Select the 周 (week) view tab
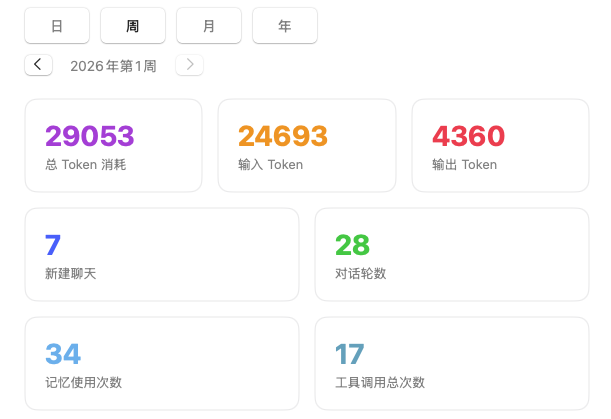This screenshot has width=611, height=419. coord(133,26)
